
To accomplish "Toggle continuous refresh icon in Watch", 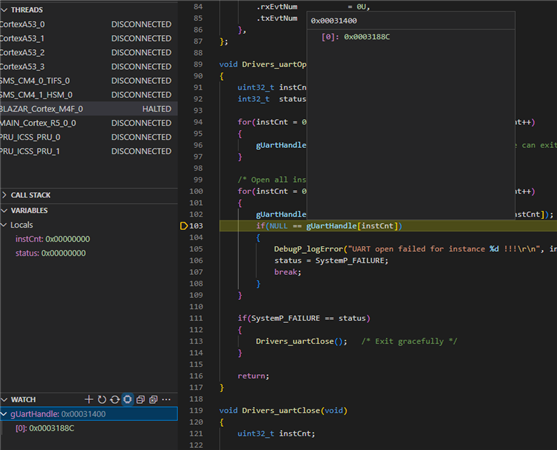I will click(x=114, y=400).
